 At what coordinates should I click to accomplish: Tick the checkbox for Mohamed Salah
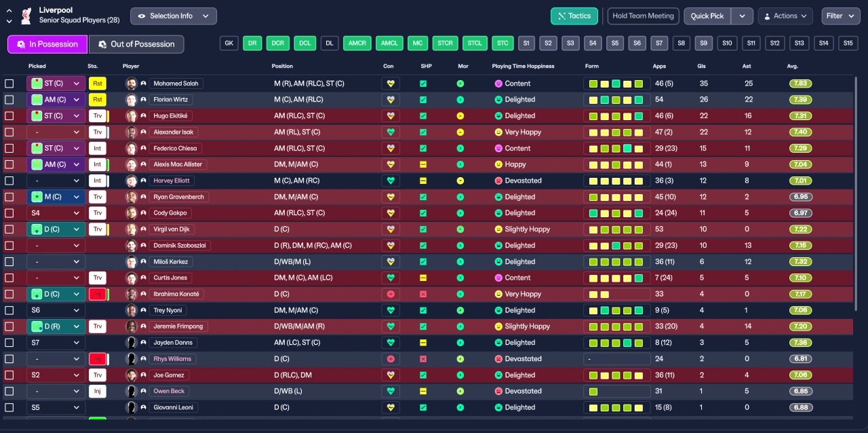click(x=9, y=83)
